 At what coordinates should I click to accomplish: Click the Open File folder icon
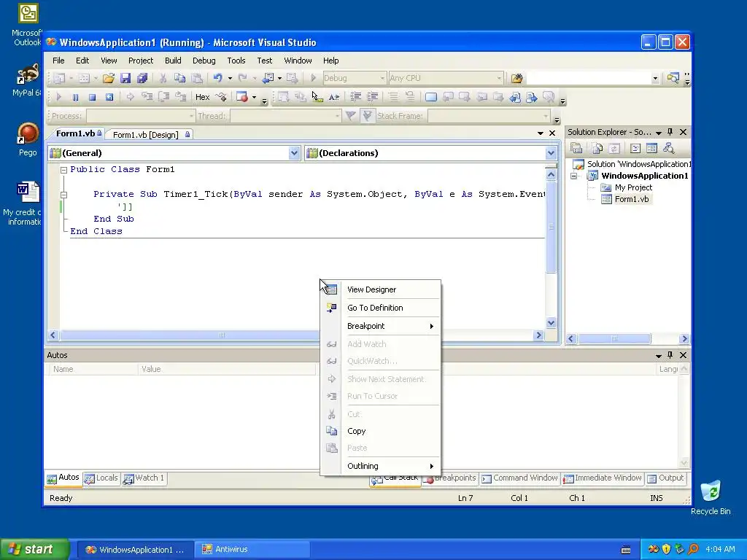(109, 78)
